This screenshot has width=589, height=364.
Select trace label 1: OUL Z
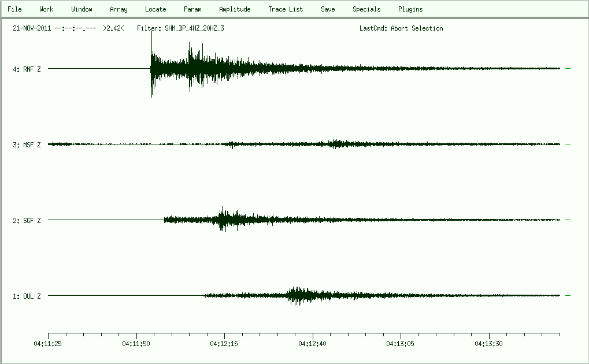[27, 296]
